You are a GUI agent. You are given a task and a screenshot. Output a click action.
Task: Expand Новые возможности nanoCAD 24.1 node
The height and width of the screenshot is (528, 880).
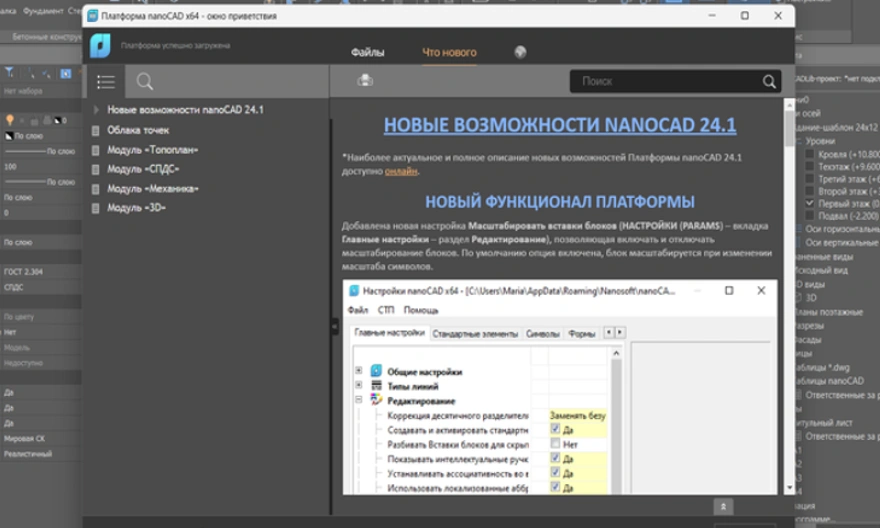pos(96,110)
